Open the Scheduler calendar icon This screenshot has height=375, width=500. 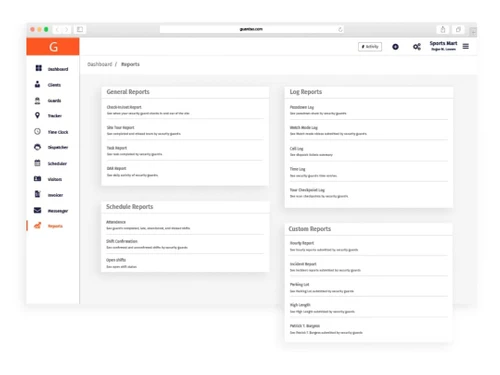(37, 163)
